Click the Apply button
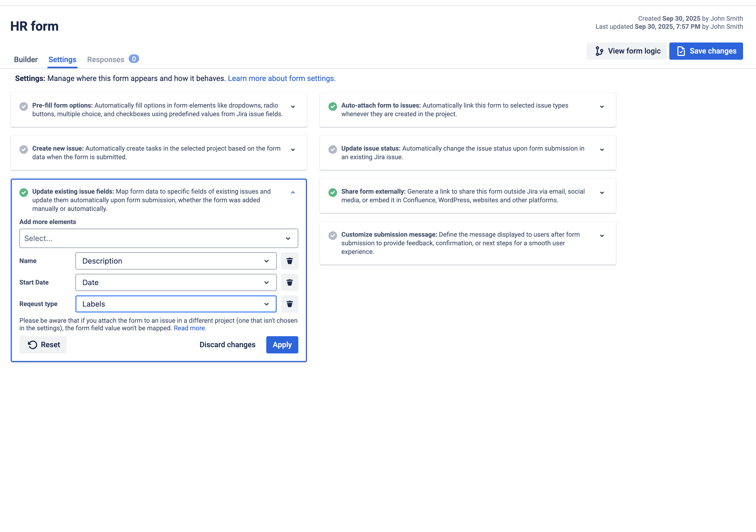This screenshot has height=532, width=756. tap(282, 345)
